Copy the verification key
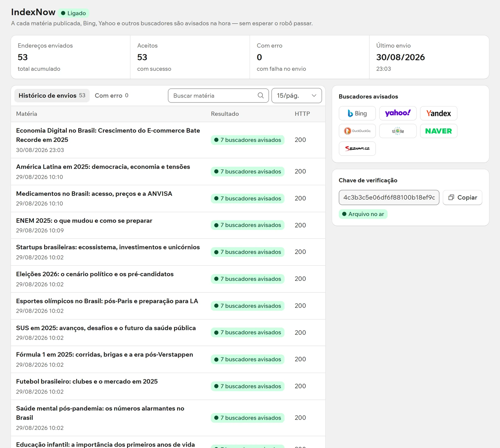 click(x=462, y=197)
